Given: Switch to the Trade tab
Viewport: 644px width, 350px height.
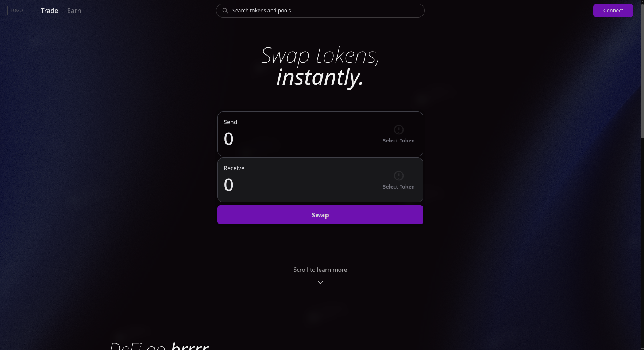Looking at the screenshot, I should (x=49, y=11).
